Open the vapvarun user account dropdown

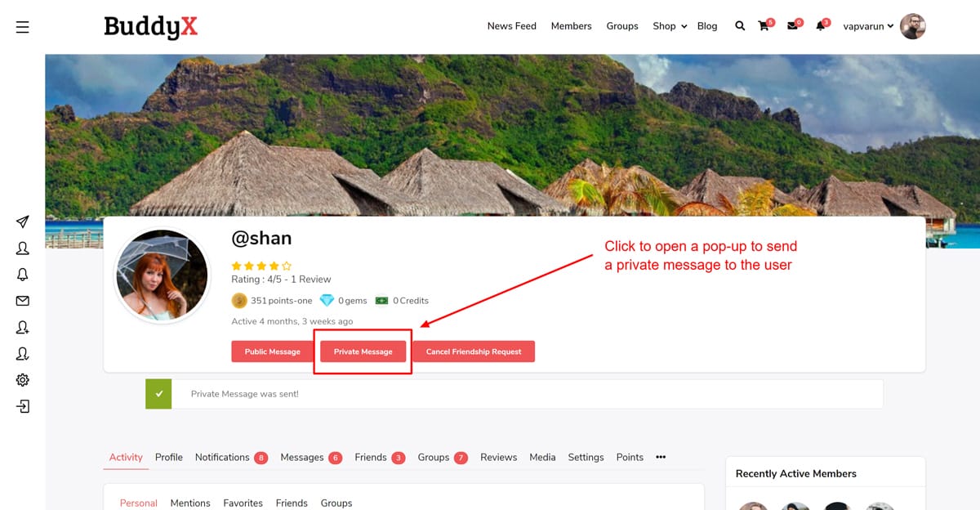tap(868, 26)
